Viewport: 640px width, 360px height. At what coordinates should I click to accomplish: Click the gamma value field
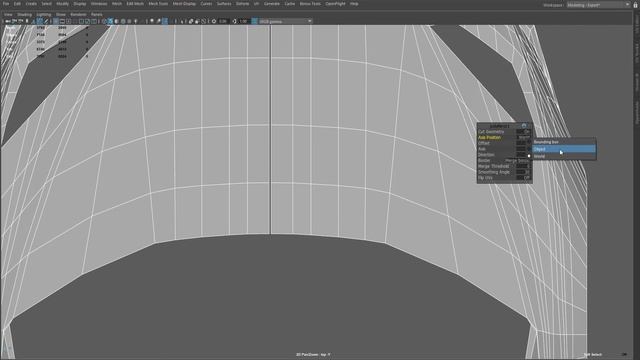tap(244, 21)
